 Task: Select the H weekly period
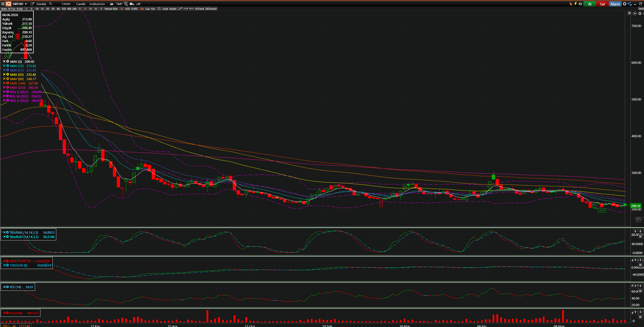coord(91,9)
